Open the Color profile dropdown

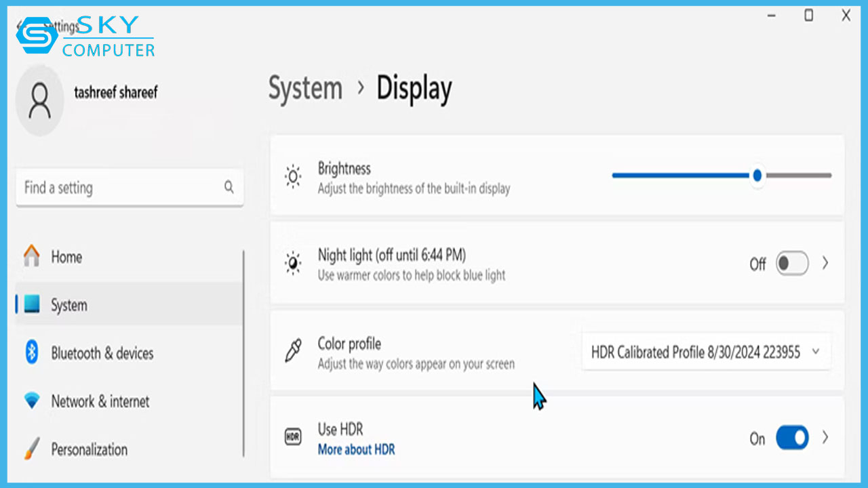point(705,352)
